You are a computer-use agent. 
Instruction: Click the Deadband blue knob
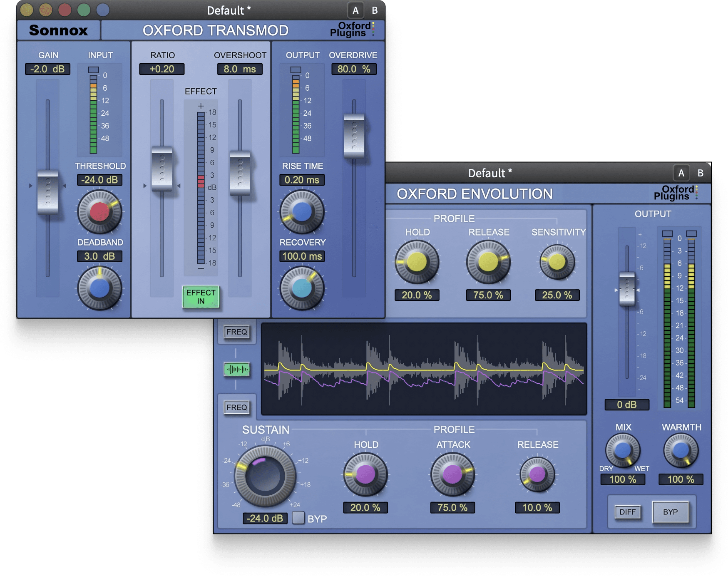click(99, 288)
